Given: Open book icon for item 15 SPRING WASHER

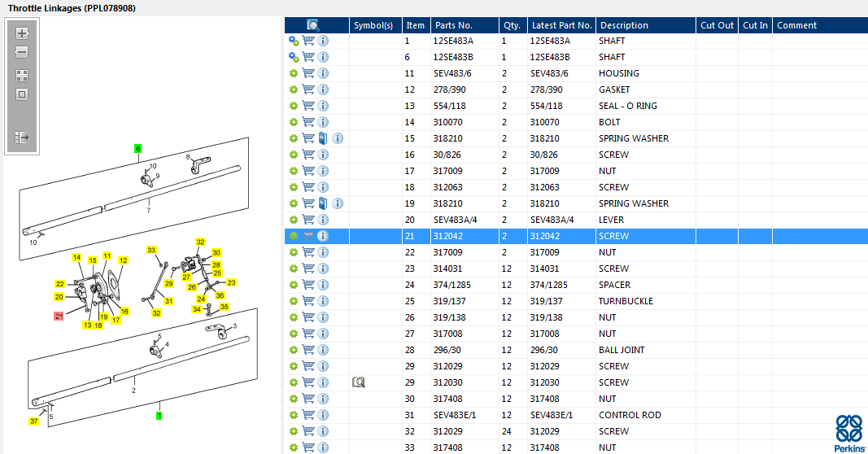Looking at the screenshot, I should click(x=323, y=138).
